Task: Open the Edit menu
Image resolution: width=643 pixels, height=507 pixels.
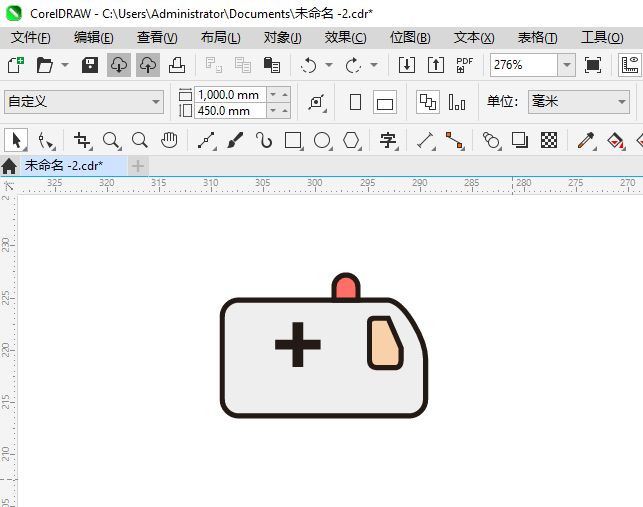Action: click(x=93, y=38)
